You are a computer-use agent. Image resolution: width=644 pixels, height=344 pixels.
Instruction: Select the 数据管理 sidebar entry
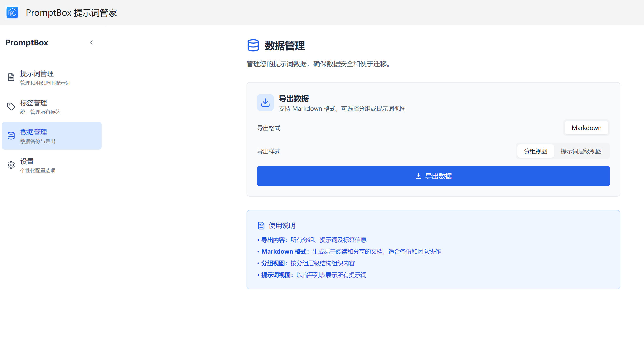pos(52,136)
